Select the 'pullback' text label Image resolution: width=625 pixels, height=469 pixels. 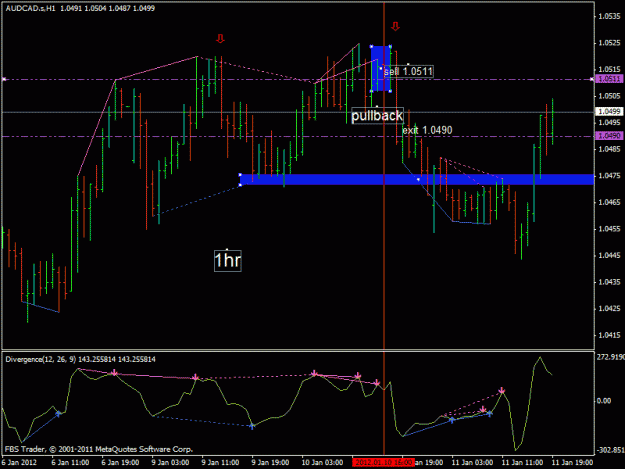tap(377, 116)
